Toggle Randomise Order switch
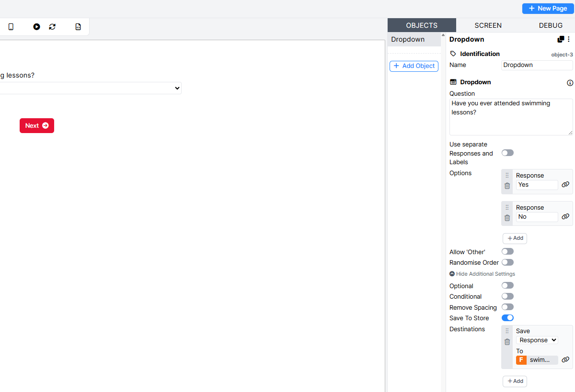575x392 pixels. [x=507, y=262]
